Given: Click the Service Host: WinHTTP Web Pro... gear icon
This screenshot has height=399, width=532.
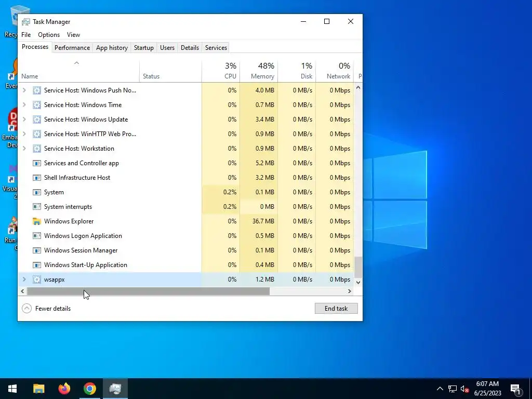Looking at the screenshot, I should pos(37,134).
